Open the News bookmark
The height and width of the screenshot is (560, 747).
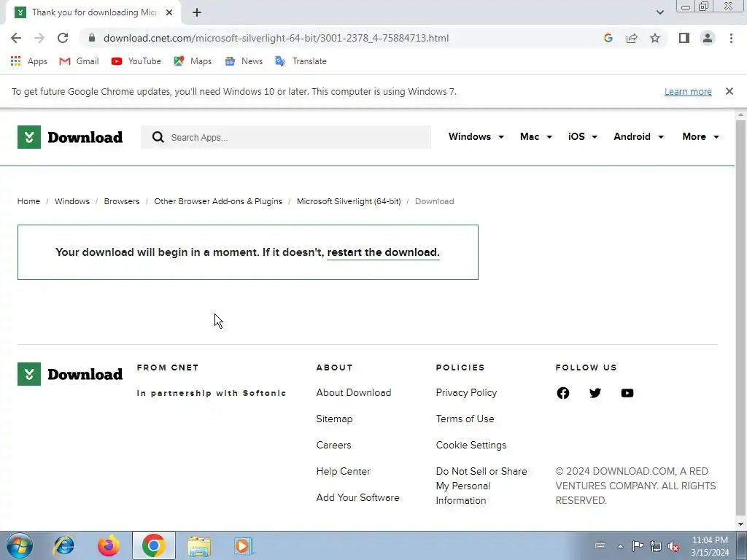click(244, 61)
